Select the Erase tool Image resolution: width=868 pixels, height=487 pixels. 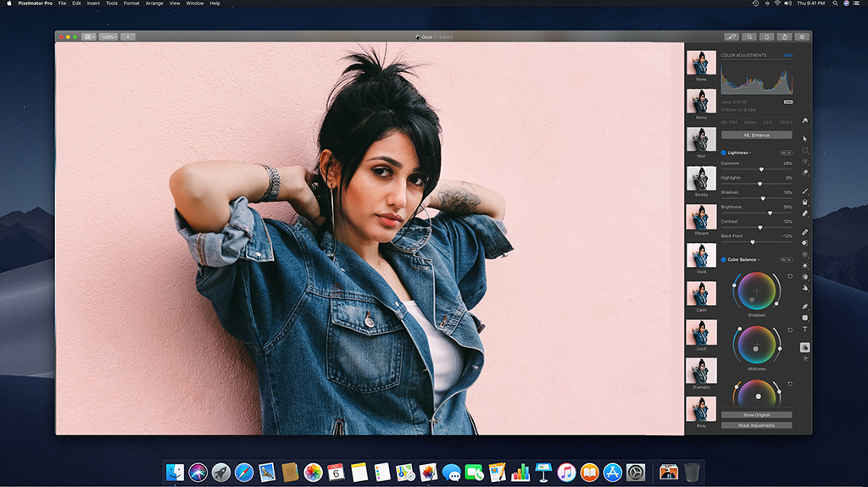(805, 213)
